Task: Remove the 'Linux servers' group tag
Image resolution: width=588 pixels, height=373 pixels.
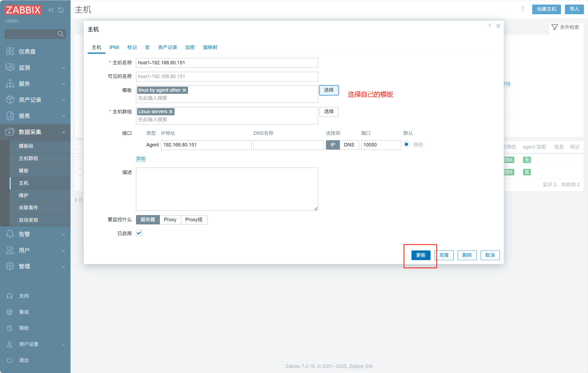Action: pyautogui.click(x=171, y=112)
